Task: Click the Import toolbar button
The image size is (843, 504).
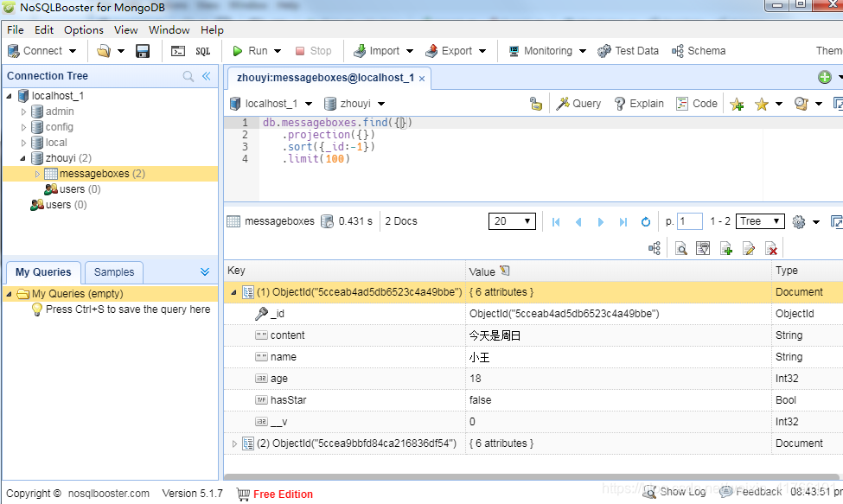Action: coord(376,51)
